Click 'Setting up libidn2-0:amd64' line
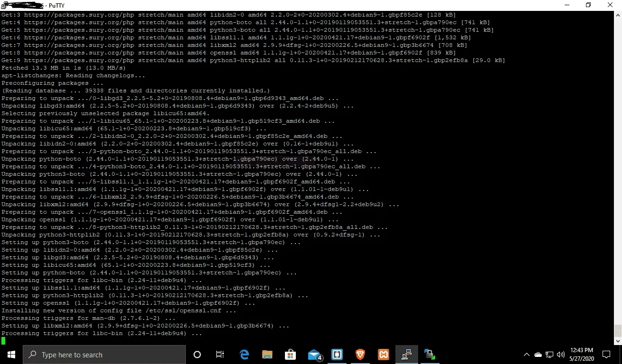The width and height of the screenshot is (622, 364). pyautogui.click(x=140, y=250)
